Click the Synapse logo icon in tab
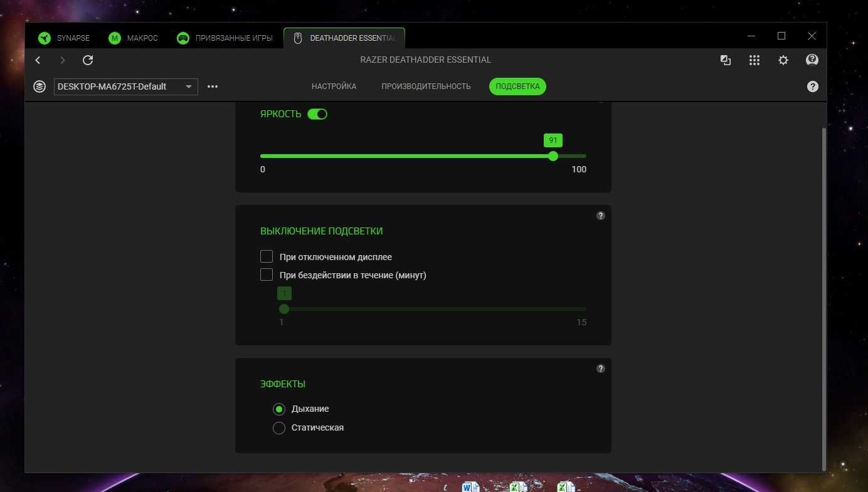 coord(45,38)
